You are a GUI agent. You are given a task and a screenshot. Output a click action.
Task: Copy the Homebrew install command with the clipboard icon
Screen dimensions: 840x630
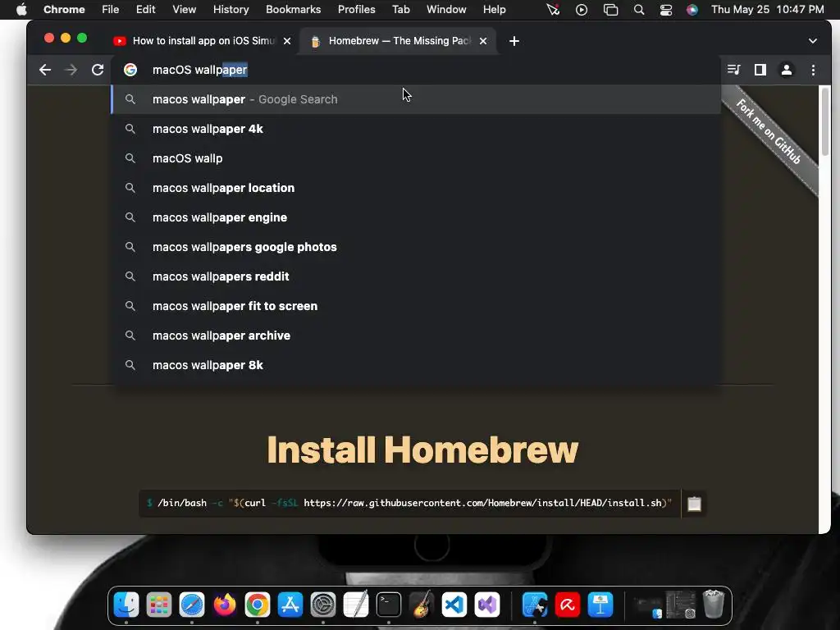coord(694,504)
